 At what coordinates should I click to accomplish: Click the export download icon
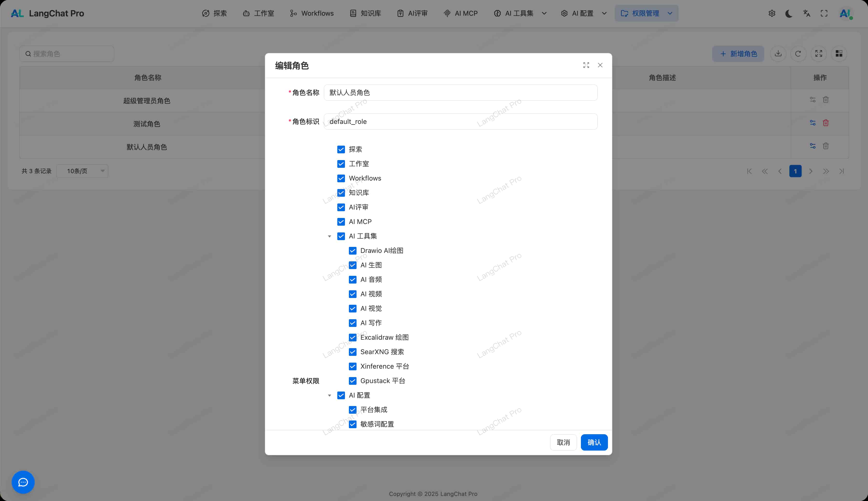778,54
